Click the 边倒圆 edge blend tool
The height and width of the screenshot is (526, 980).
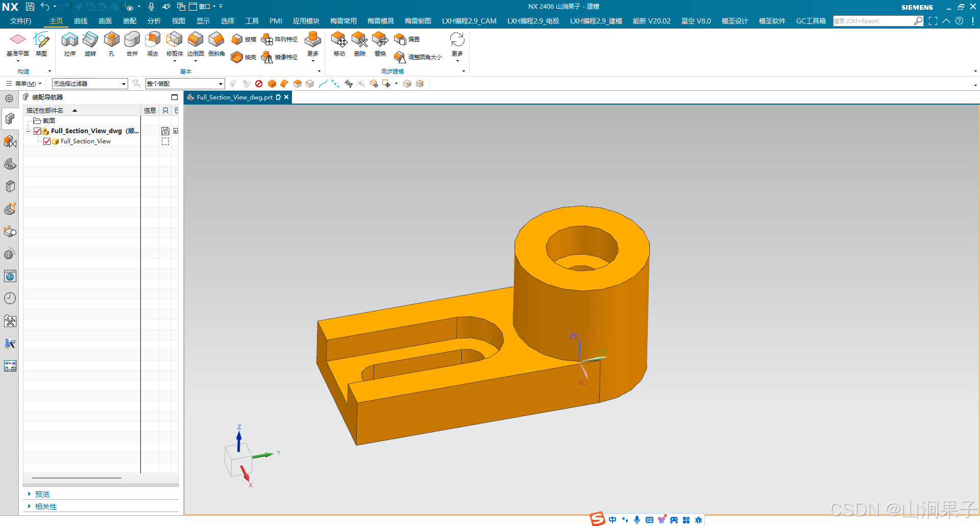[x=195, y=43]
